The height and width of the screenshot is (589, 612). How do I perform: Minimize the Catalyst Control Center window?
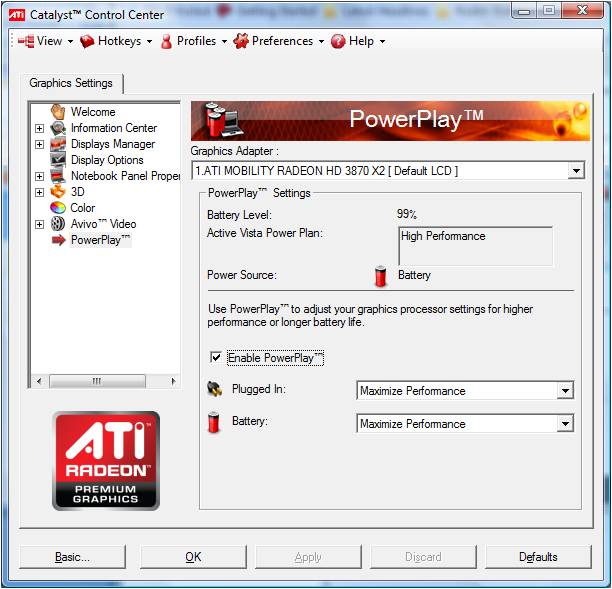click(x=524, y=11)
